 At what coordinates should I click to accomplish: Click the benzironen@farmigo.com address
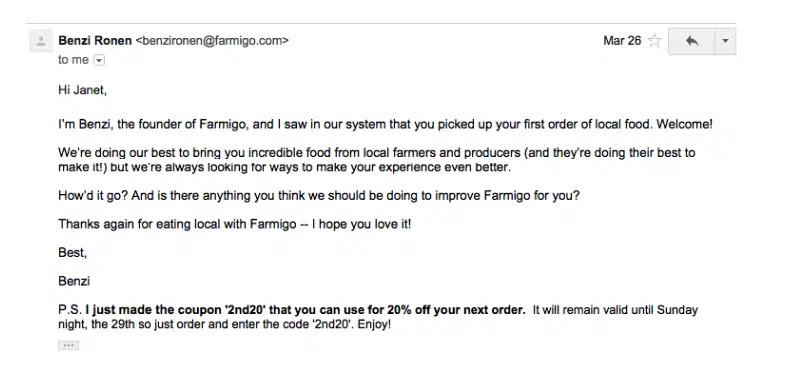pos(212,41)
